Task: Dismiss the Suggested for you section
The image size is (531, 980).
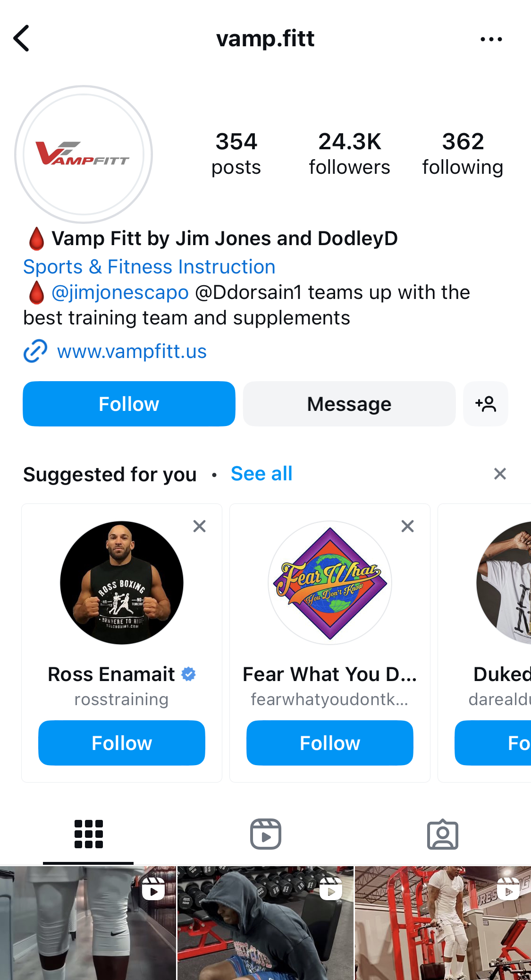Action: tap(500, 474)
